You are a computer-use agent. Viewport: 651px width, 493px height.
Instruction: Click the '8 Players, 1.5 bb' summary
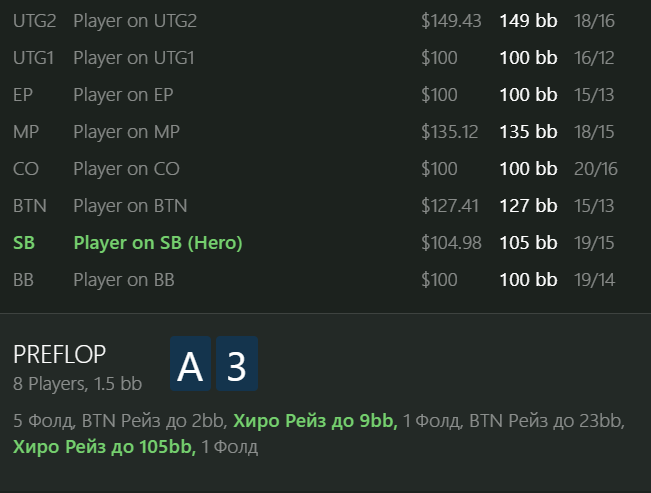coord(77,383)
